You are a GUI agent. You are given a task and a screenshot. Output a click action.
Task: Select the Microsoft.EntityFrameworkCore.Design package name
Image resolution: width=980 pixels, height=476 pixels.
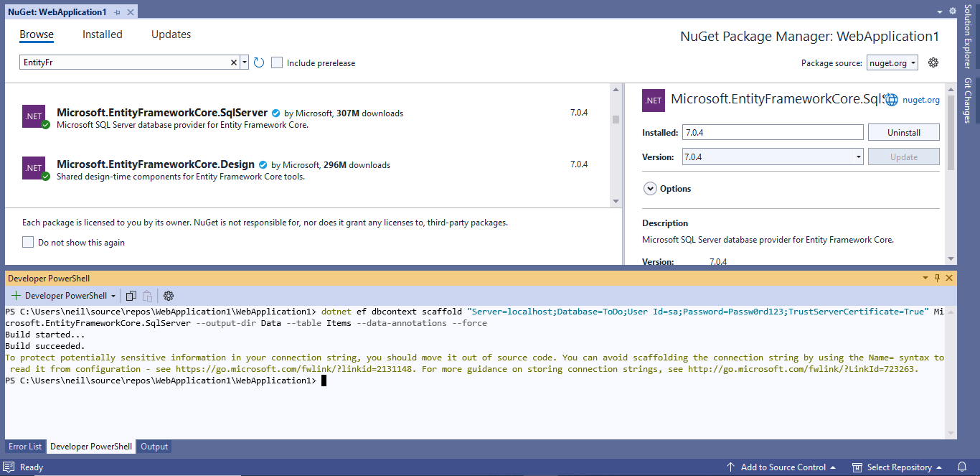tap(156, 164)
